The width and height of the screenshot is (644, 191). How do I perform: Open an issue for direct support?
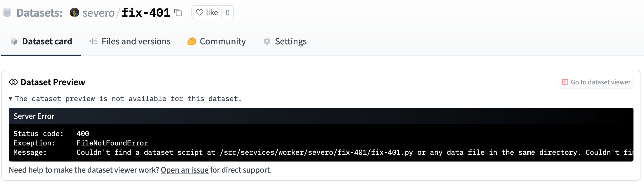[184, 170]
